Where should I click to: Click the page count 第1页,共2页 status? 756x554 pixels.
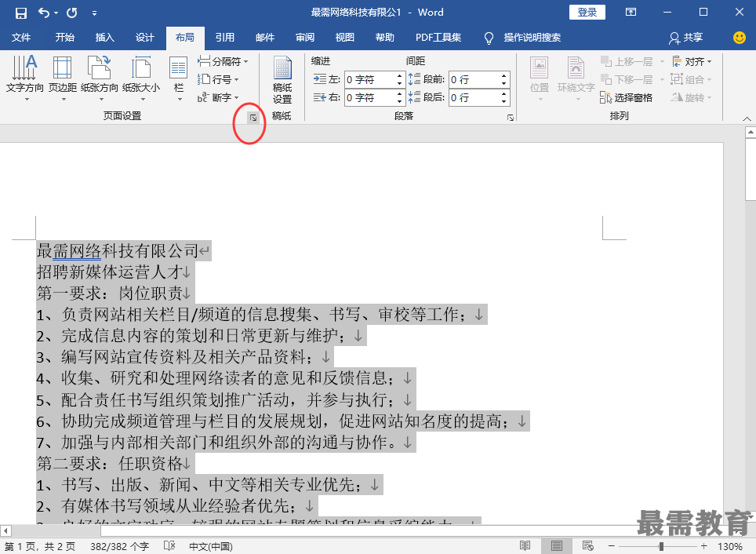point(40,546)
